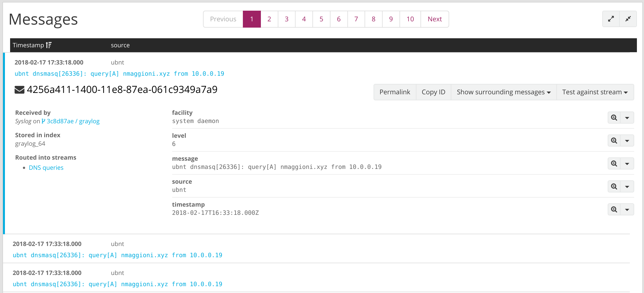
Task: Click first row timestamp 2018-02-17 17:33:18.000
Action: [49, 62]
